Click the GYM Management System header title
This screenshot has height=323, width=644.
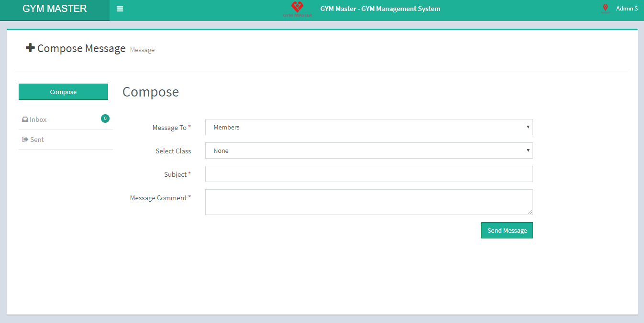click(380, 9)
